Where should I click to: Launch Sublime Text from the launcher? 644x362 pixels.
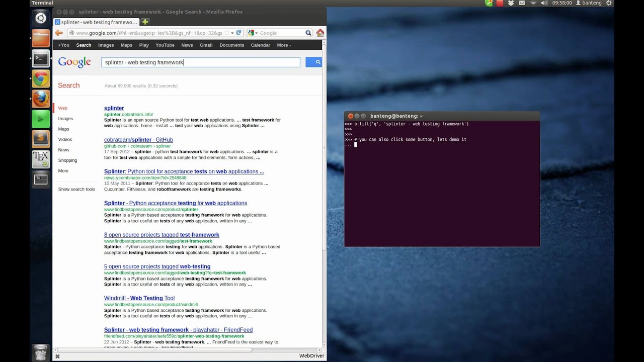point(41,139)
